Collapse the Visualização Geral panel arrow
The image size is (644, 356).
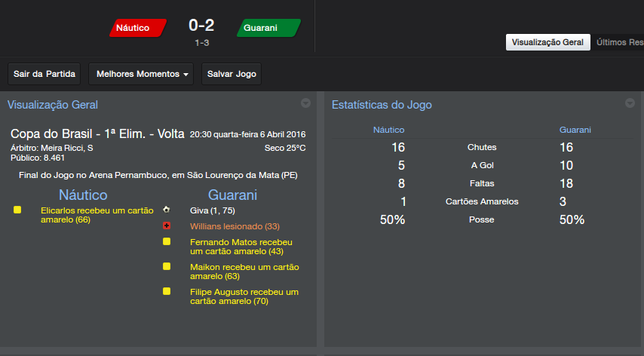pos(305,103)
